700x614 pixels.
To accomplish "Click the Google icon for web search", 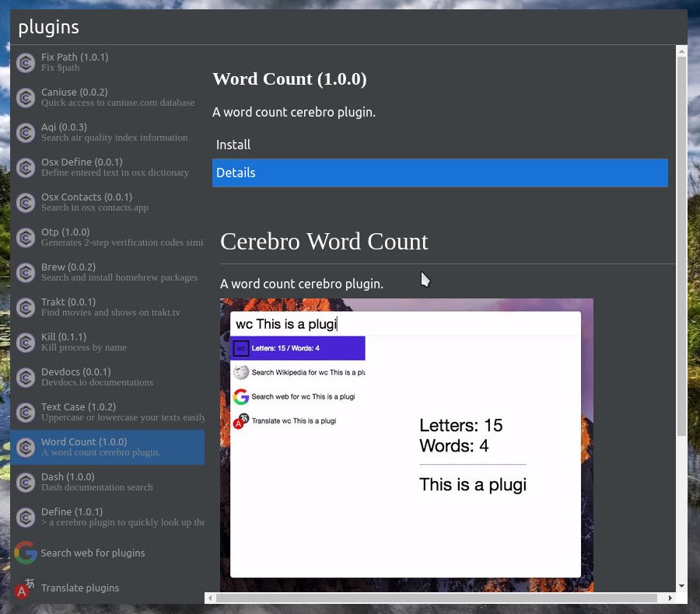I will 26,553.
